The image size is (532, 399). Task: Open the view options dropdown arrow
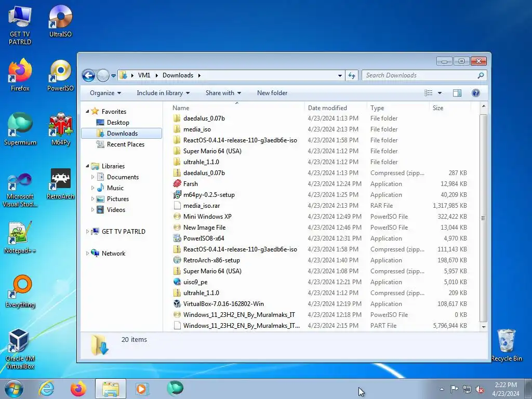(440, 93)
